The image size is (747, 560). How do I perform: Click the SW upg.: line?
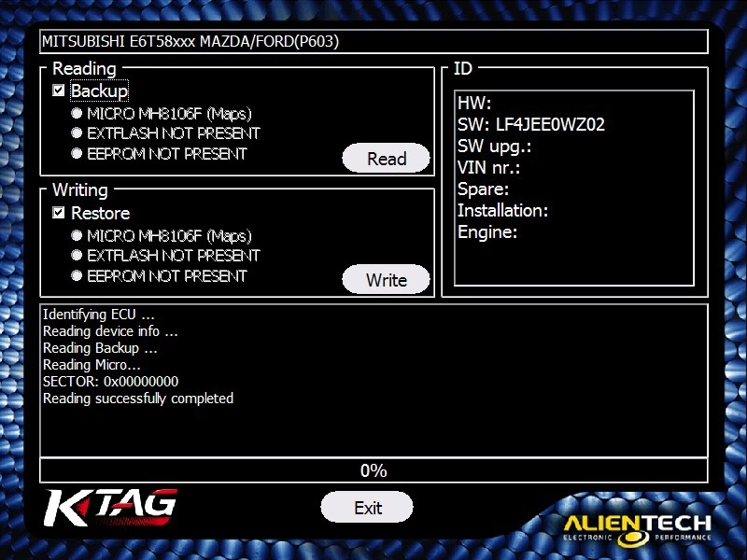495,147
